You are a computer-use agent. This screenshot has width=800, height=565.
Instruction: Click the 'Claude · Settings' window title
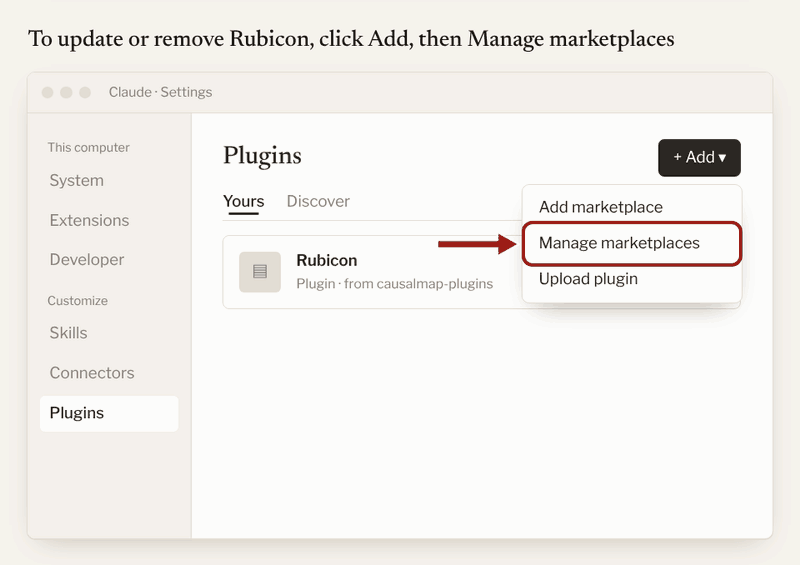pos(160,92)
